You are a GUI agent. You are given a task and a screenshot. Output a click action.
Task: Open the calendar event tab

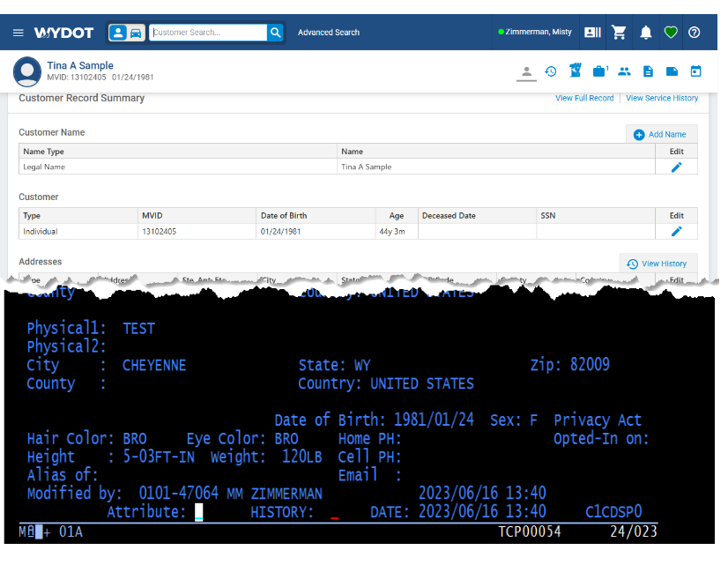pyautogui.click(x=695, y=71)
